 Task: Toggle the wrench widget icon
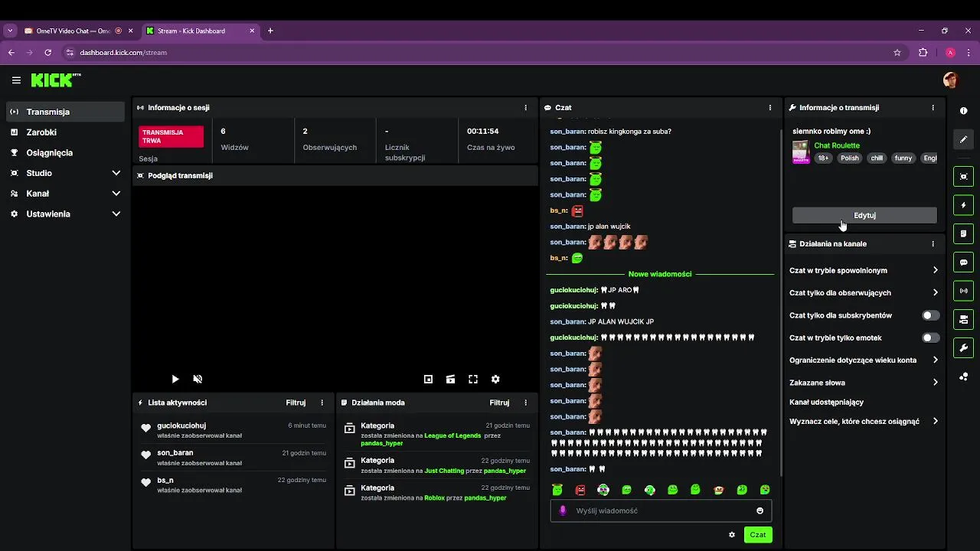(963, 347)
